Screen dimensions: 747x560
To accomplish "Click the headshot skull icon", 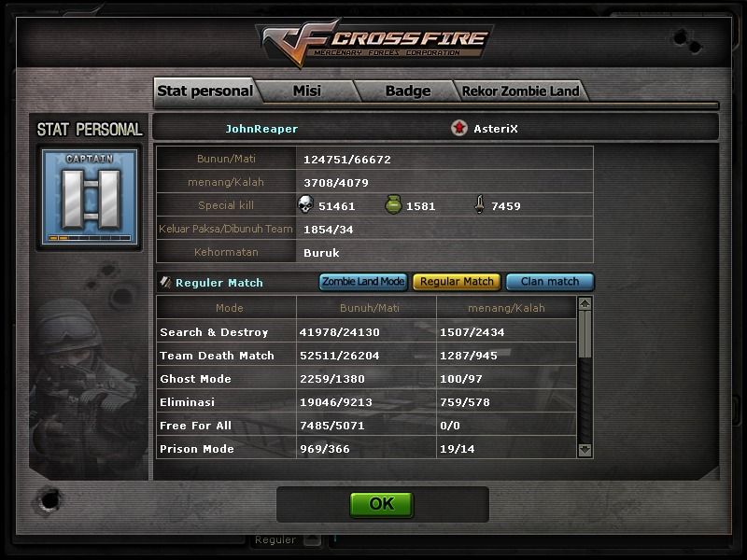I will (x=305, y=204).
